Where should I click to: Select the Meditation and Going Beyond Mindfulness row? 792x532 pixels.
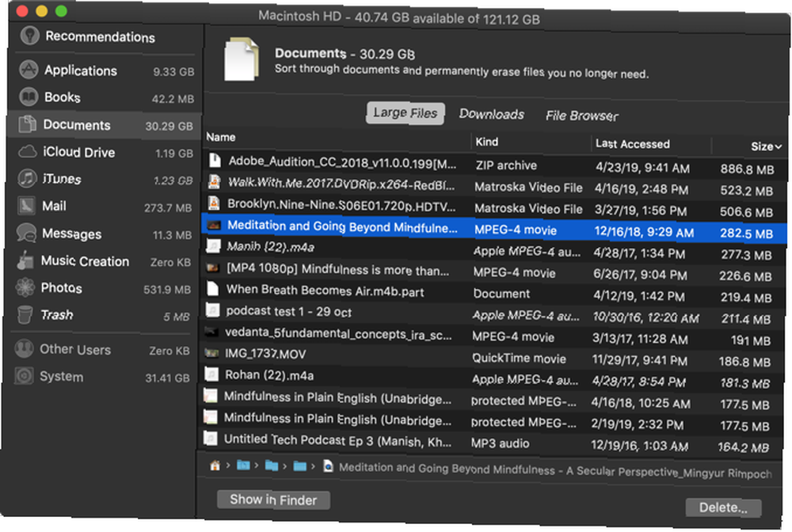point(494,229)
